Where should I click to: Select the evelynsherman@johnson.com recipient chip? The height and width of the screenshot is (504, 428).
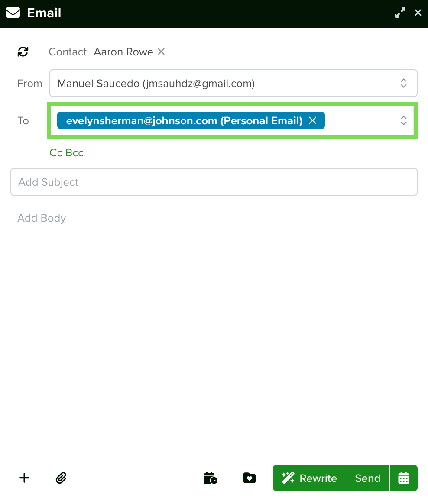point(184,120)
